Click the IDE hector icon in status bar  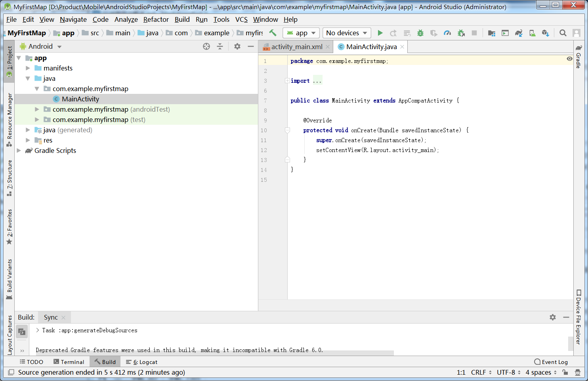(578, 372)
